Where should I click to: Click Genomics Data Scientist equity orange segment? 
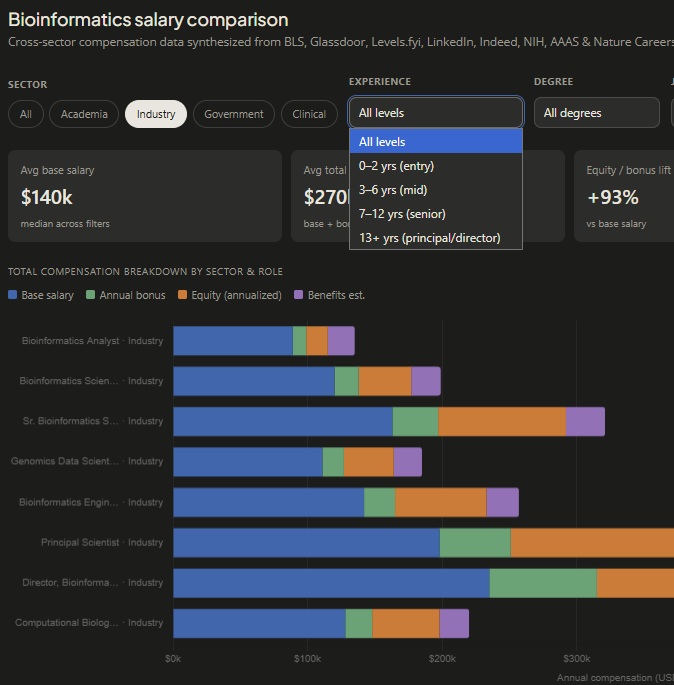click(369, 462)
